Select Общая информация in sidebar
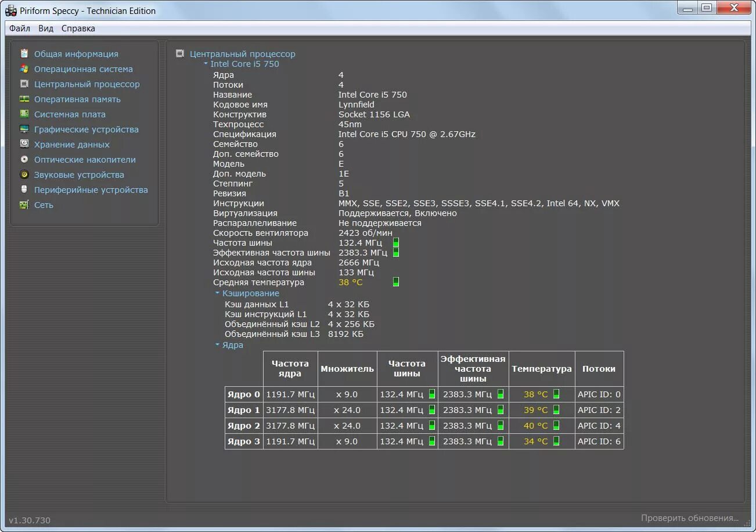756x532 pixels. pos(76,53)
